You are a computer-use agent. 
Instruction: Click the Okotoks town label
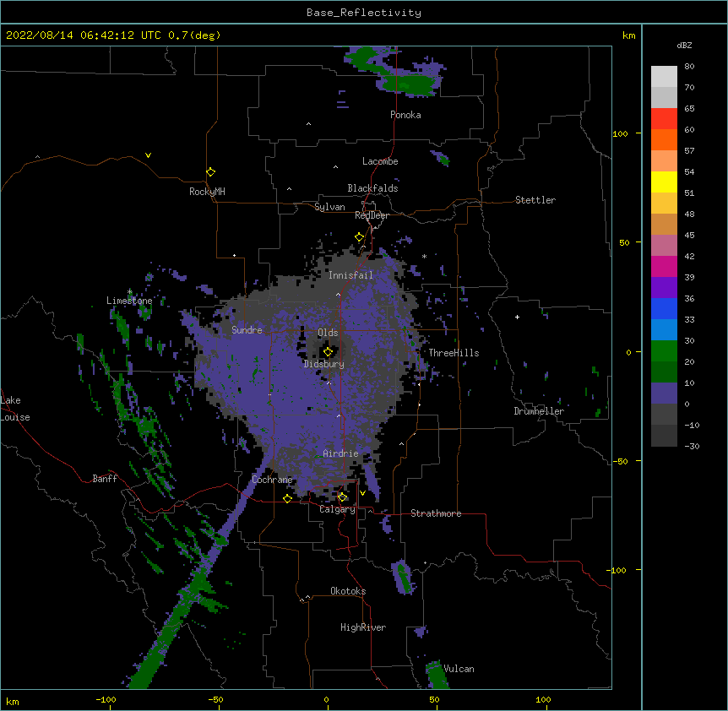click(348, 591)
